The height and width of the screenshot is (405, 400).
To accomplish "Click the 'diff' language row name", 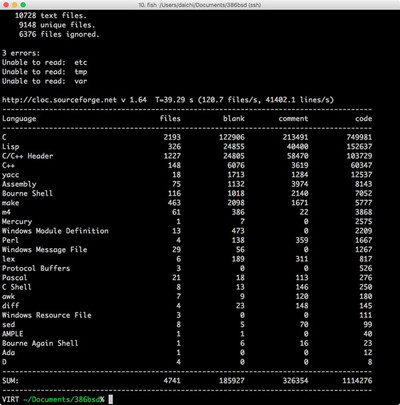I will [x=11, y=305].
